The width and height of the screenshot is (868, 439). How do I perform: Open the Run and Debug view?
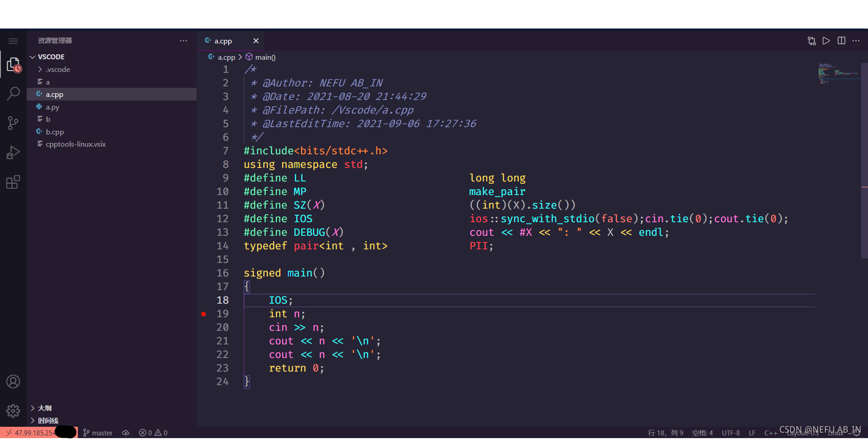pos(13,152)
